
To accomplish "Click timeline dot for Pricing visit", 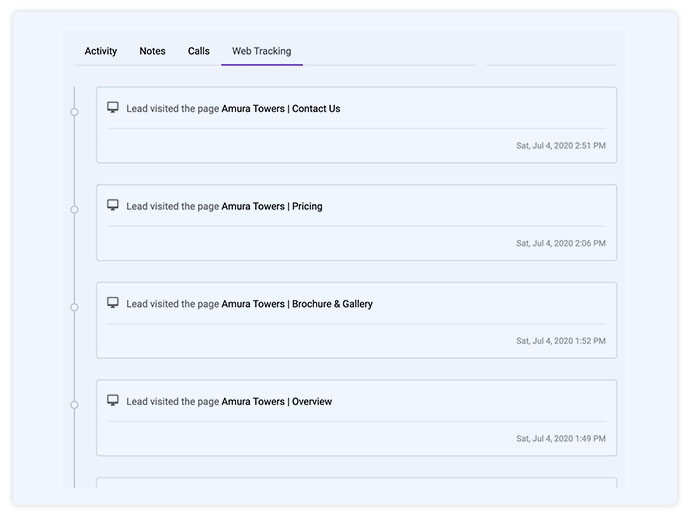I will 74,210.
